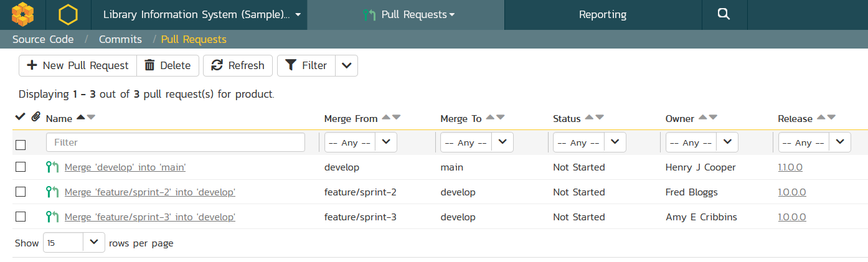Click the New Pull Request button
This screenshot has height=262, width=868.
pos(77,65)
